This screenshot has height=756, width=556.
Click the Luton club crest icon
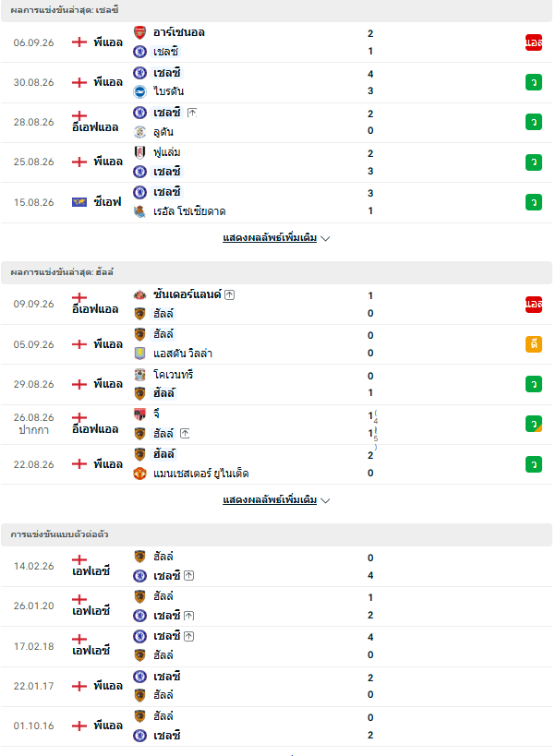click(139, 132)
